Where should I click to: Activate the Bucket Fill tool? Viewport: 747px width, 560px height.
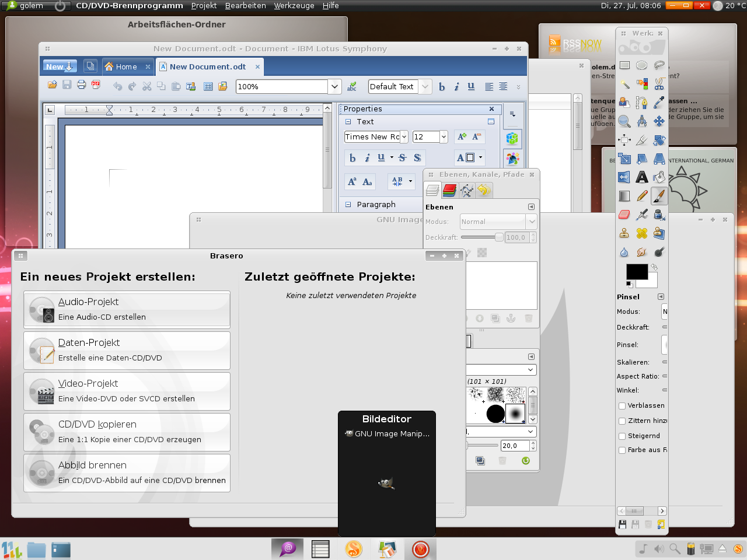pyautogui.click(x=659, y=176)
